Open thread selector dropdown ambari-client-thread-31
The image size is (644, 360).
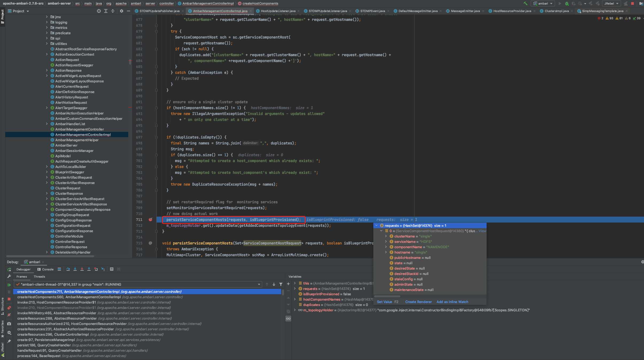pyautogui.click(x=138, y=284)
